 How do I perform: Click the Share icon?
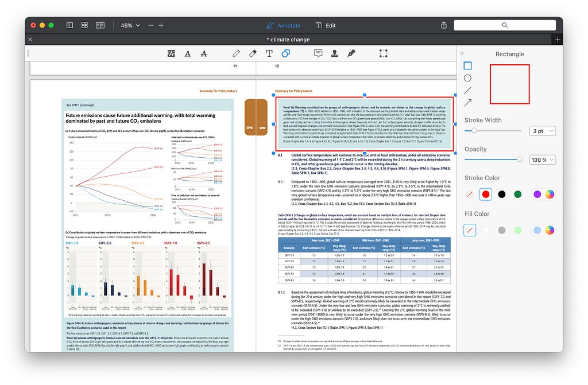[444, 25]
